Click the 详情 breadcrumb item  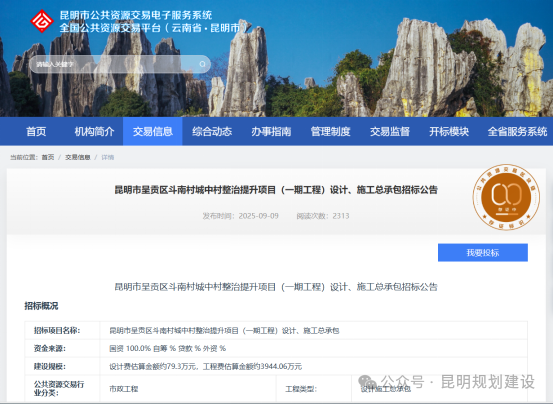click(108, 157)
